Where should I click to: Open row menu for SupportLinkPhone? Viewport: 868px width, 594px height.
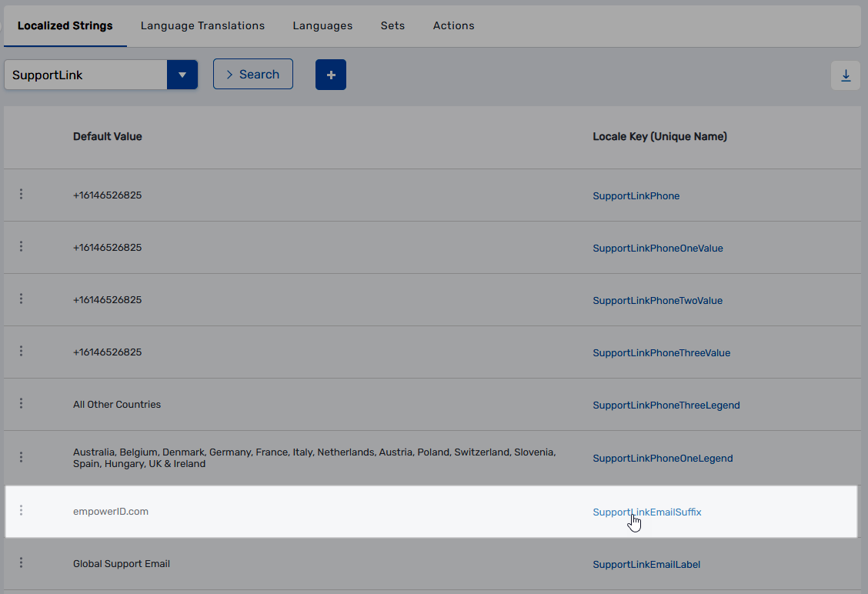point(21,195)
